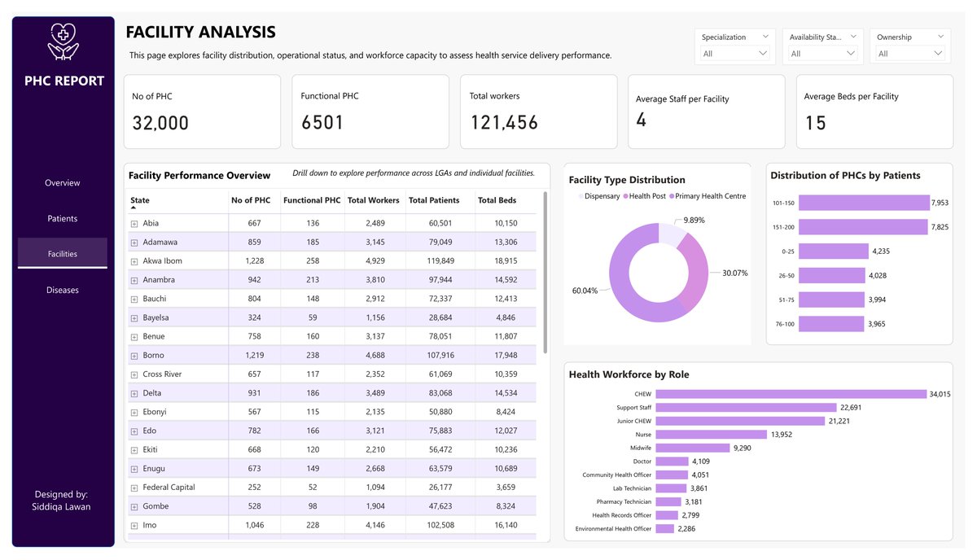Click the Specialization header chevron

click(765, 37)
